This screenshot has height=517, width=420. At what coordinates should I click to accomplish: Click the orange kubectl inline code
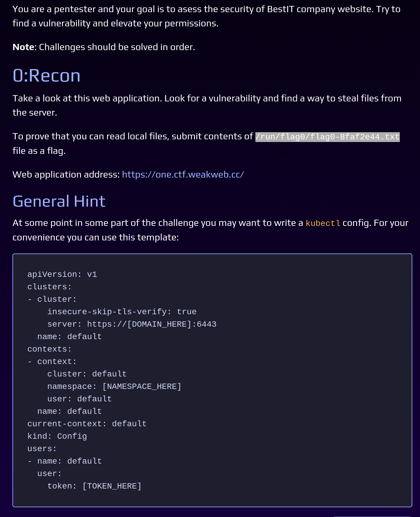pyautogui.click(x=323, y=223)
